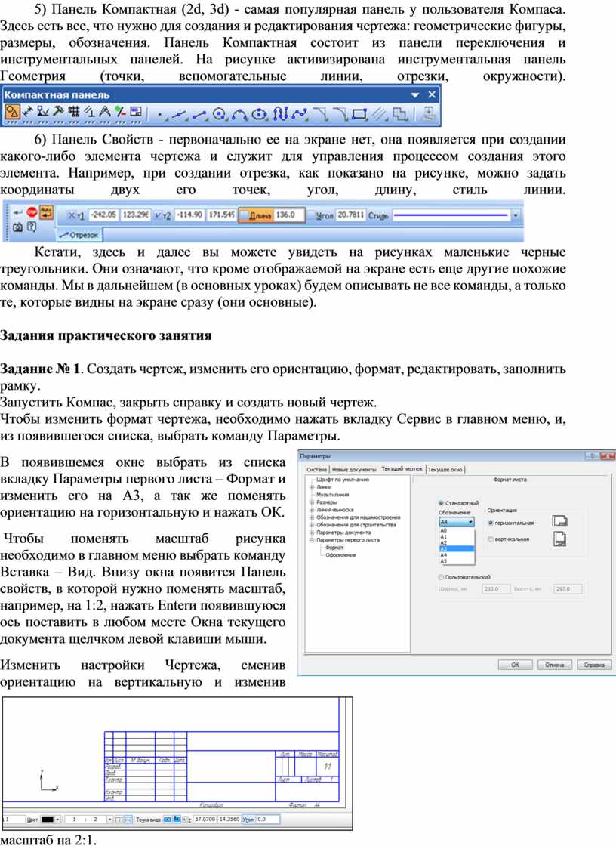Click the black Цвет color swatch

48,820
